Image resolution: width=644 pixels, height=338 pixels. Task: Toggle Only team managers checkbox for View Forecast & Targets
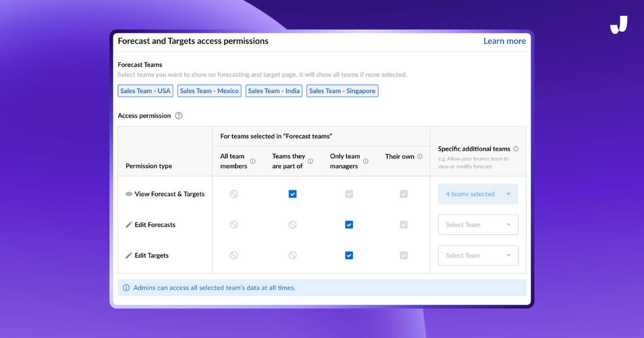click(x=349, y=194)
